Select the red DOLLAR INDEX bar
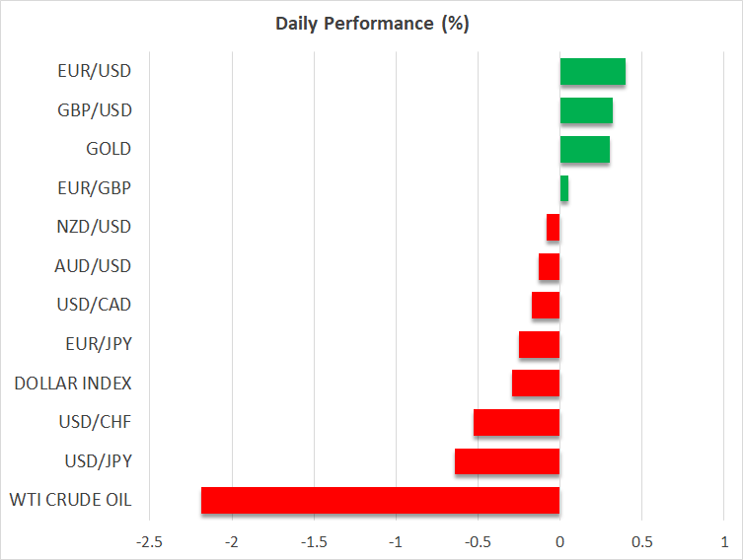Viewport: 743px width, 560px height. coord(536,384)
